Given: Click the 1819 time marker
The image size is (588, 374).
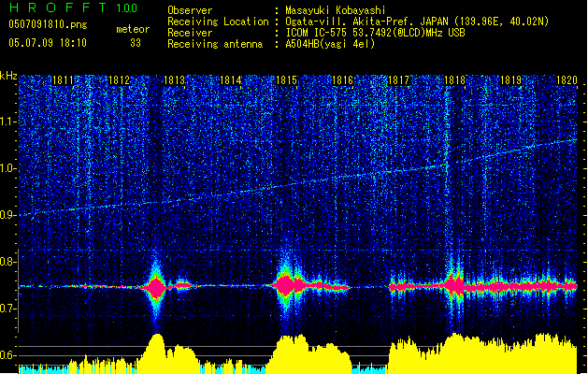Looking at the screenshot, I should pos(510,80).
